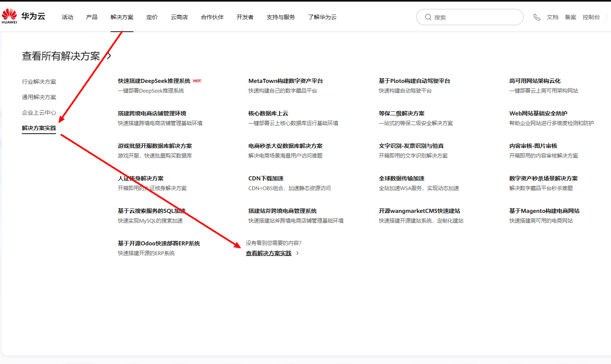Screen dimensions: 611x364
Task: Select the 企业上云中心 category
Action: (x=39, y=113)
